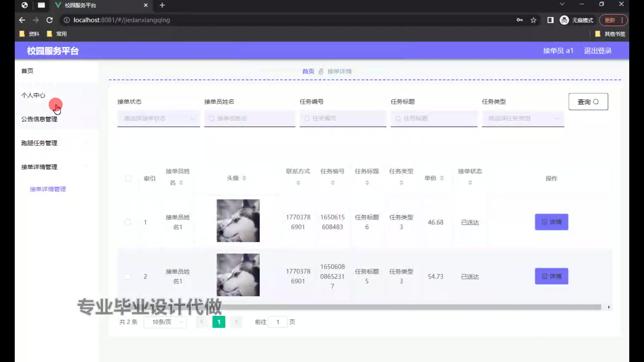Open the 任务类型 filter dropdown

(x=523, y=118)
